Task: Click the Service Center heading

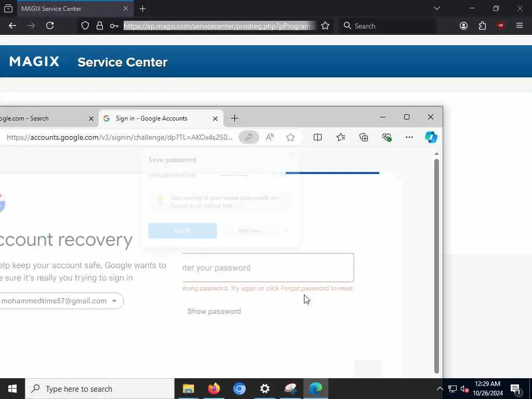Action: click(123, 62)
